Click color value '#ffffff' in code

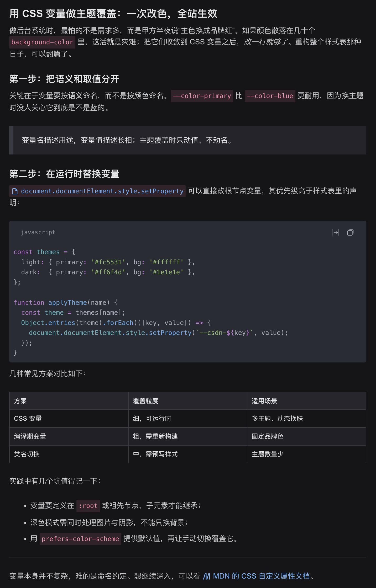pyautogui.click(x=166, y=262)
